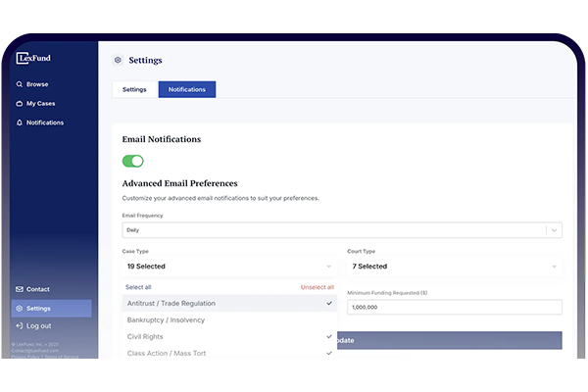Click the gear icon beside Settings heading
Screen dimensions: 588x392
pyautogui.click(x=118, y=60)
